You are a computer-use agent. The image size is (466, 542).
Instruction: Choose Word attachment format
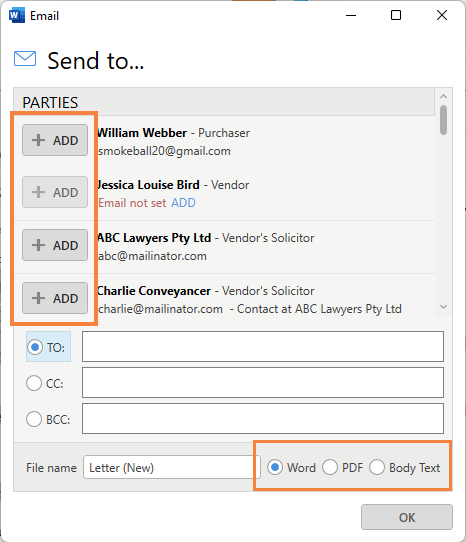click(x=275, y=467)
